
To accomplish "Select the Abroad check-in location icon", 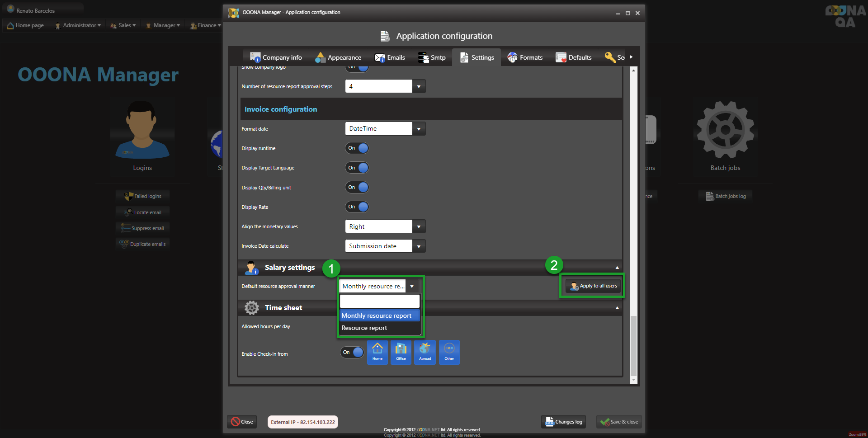I will click(x=425, y=352).
